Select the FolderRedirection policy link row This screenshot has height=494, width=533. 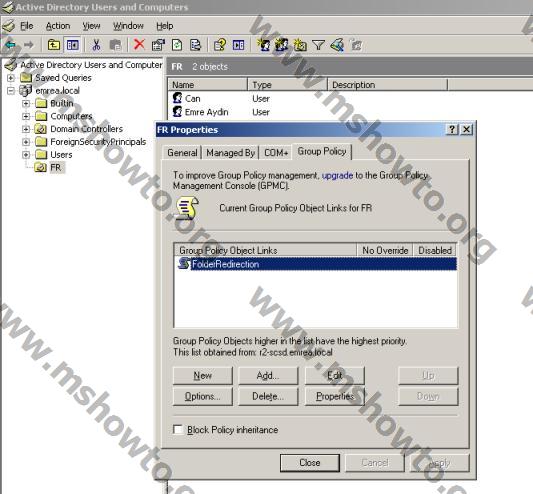[x=316, y=264]
